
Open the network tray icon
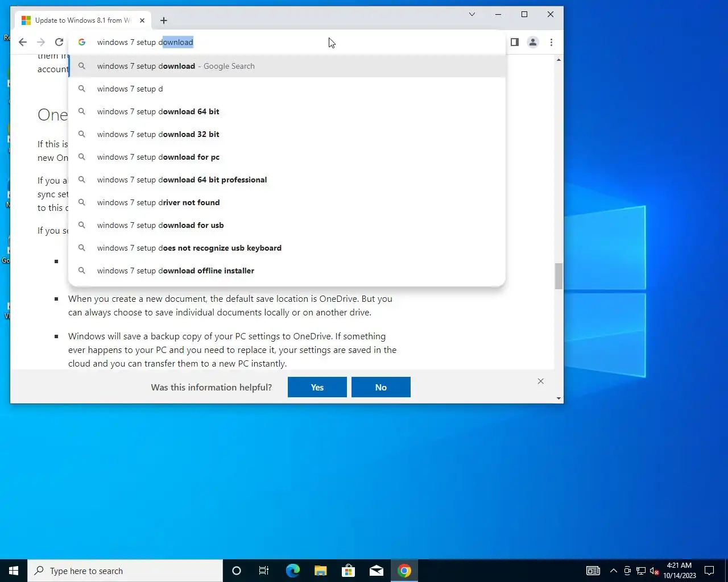(x=641, y=571)
